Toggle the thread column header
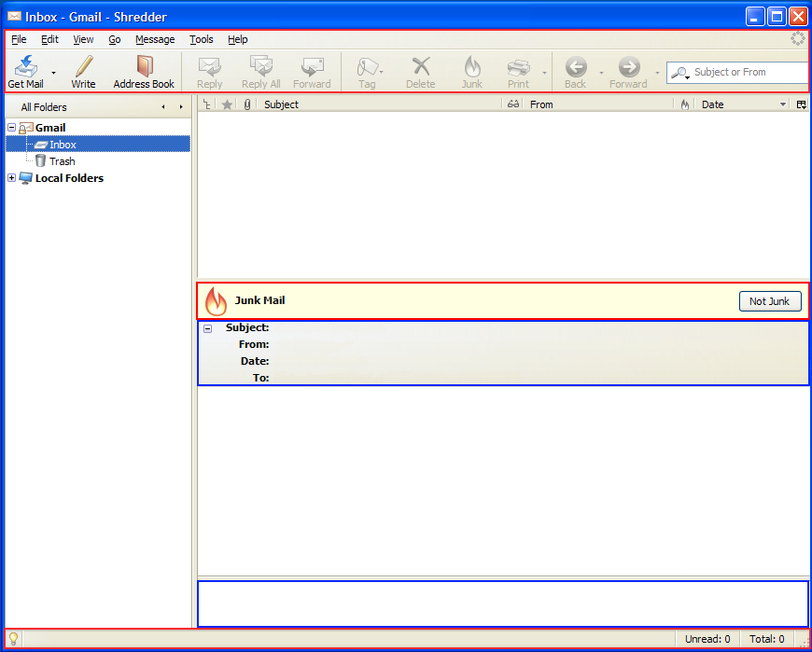This screenshot has height=652, width=812. pos(206,104)
